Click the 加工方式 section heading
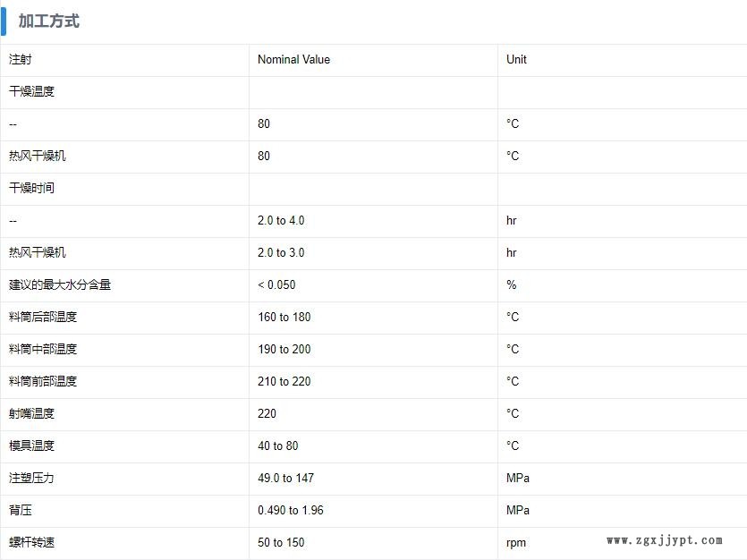Viewport: 747px width, 560px height. tap(49, 21)
